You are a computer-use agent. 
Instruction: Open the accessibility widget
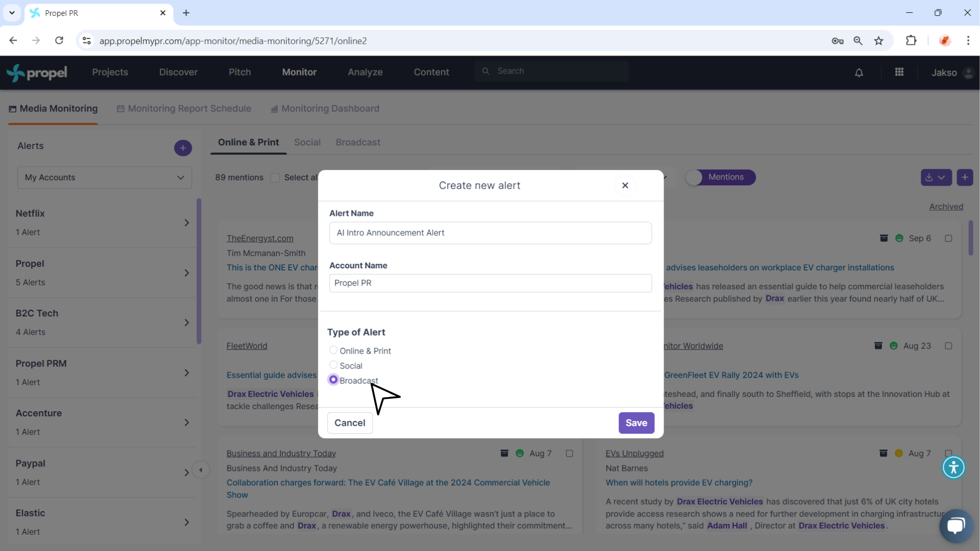coord(953,467)
